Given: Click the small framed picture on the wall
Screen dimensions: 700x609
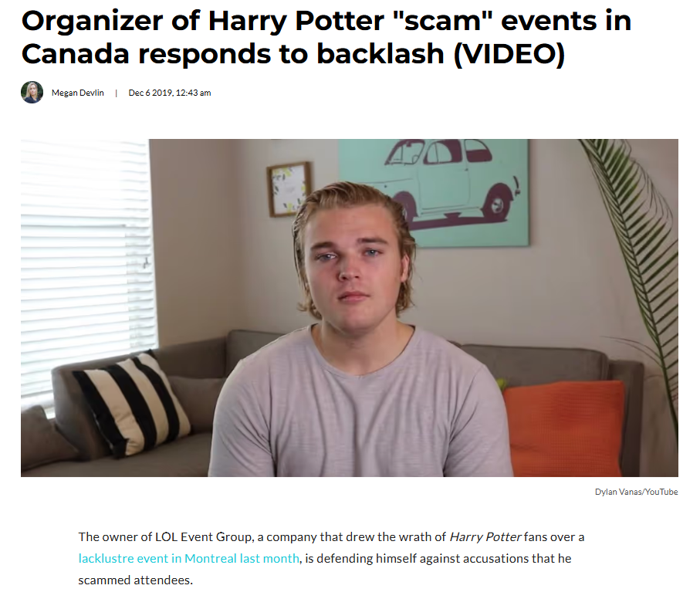Looking at the screenshot, I should (289, 189).
